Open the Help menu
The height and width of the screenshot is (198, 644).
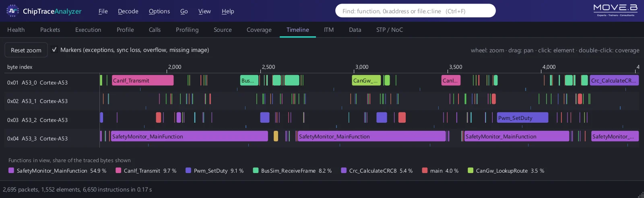tap(228, 11)
